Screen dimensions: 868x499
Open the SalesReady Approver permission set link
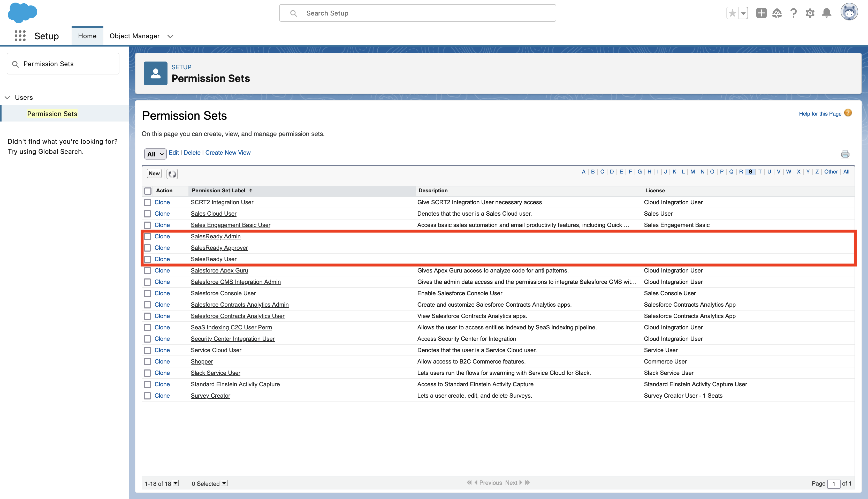point(219,248)
